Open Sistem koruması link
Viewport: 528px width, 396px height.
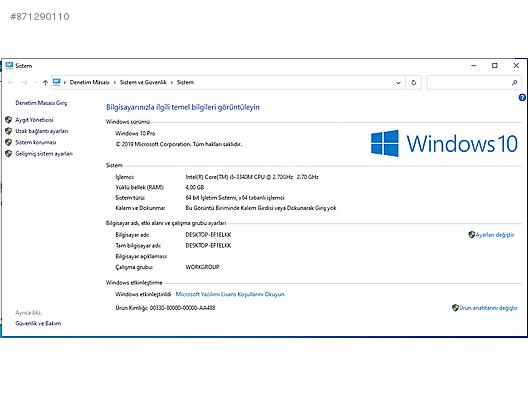click(x=36, y=142)
